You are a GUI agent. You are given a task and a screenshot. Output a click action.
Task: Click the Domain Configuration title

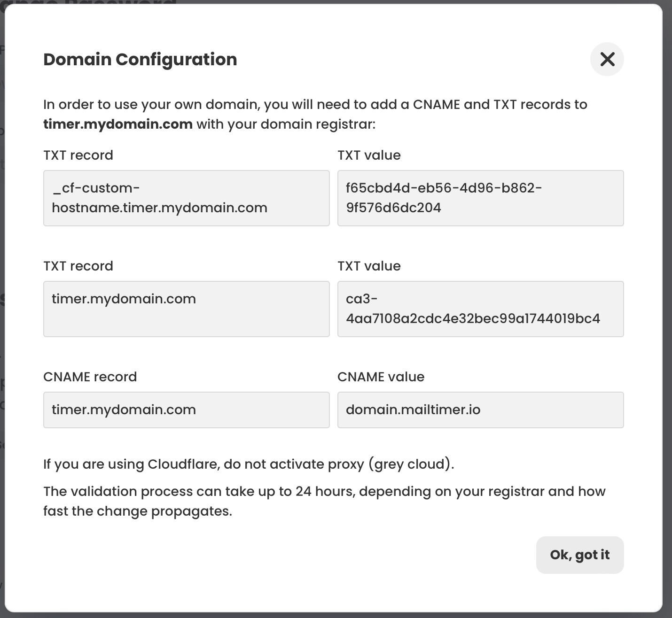pyautogui.click(x=140, y=59)
